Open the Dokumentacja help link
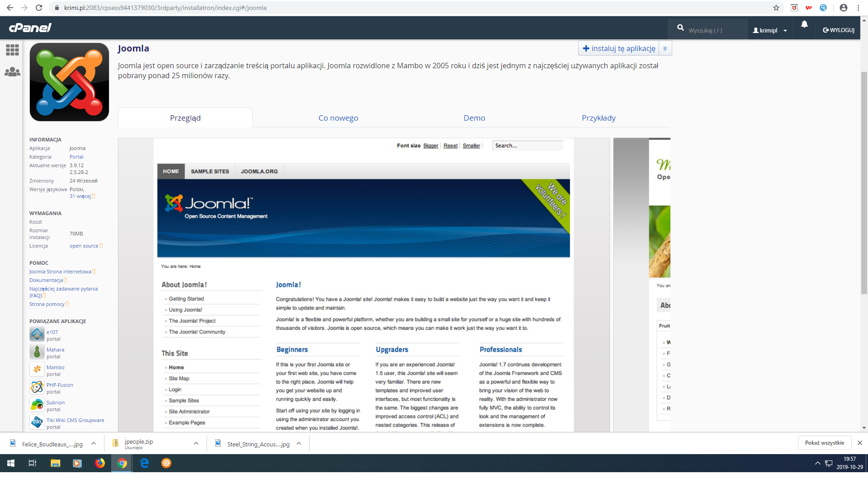868x488 pixels. [46, 280]
